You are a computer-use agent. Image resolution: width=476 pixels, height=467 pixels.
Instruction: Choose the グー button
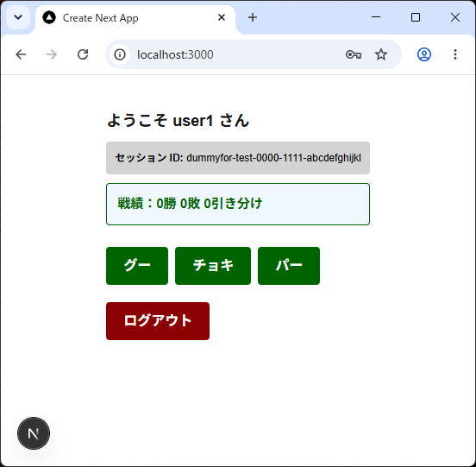tap(137, 266)
